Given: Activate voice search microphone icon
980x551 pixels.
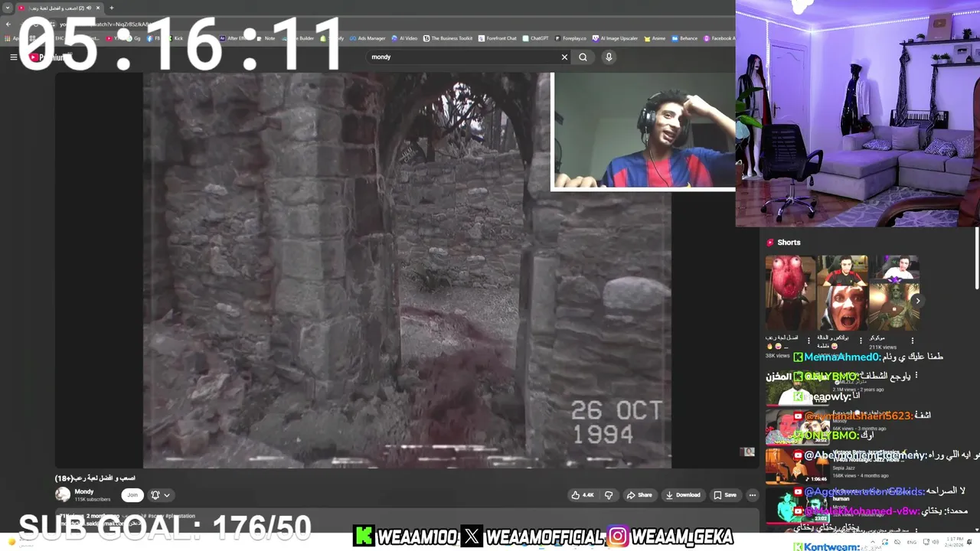Looking at the screenshot, I should point(609,57).
